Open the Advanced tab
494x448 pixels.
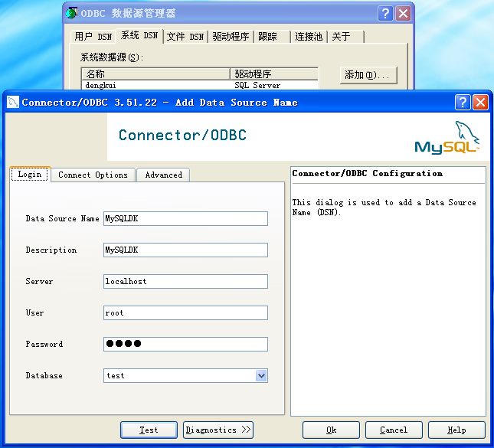[163, 175]
